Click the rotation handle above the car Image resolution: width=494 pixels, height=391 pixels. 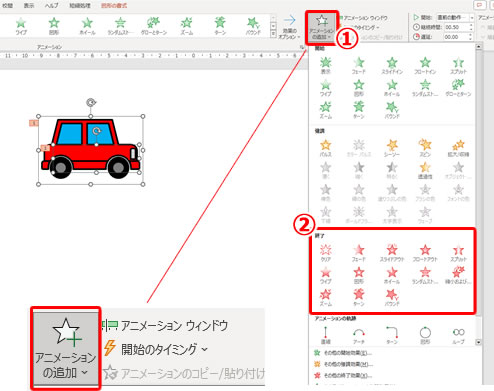[x=91, y=102]
